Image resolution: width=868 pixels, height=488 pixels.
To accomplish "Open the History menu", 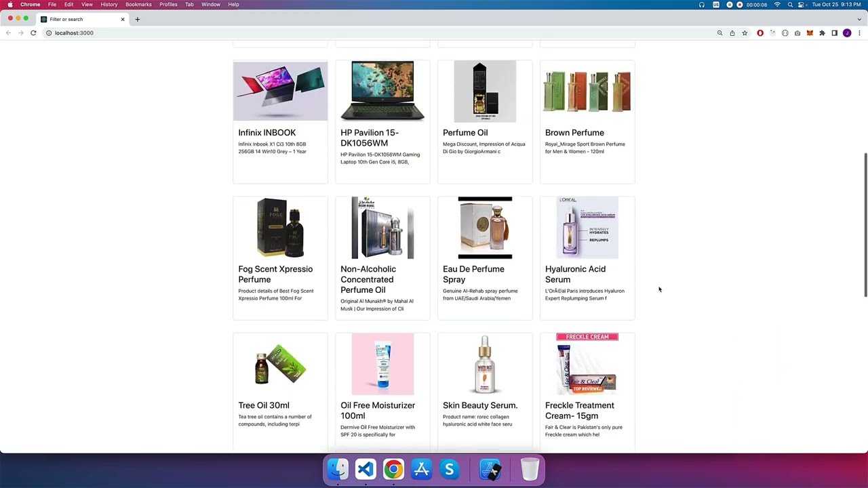I will click(109, 4).
